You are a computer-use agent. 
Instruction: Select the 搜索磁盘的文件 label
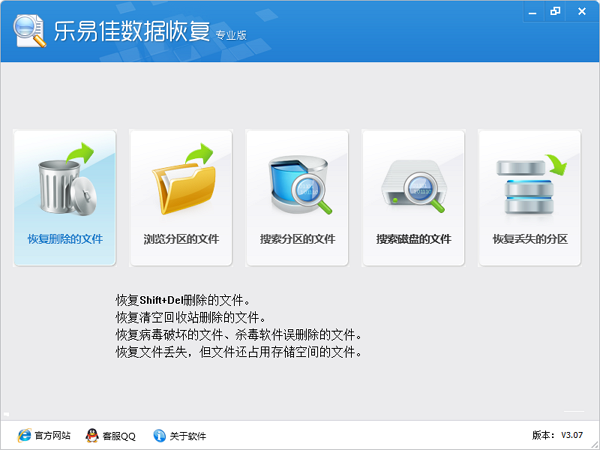[x=414, y=239]
